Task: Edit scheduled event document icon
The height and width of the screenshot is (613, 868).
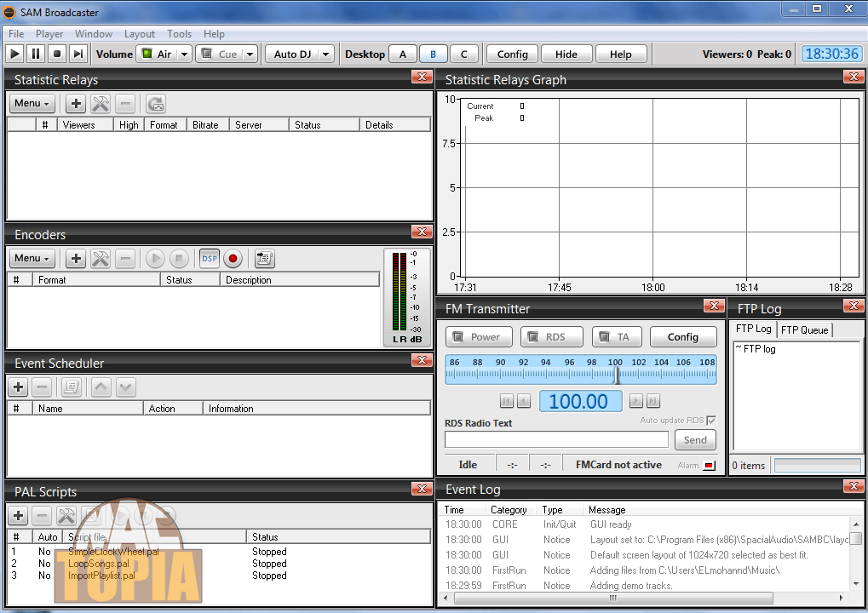Action: [x=72, y=387]
